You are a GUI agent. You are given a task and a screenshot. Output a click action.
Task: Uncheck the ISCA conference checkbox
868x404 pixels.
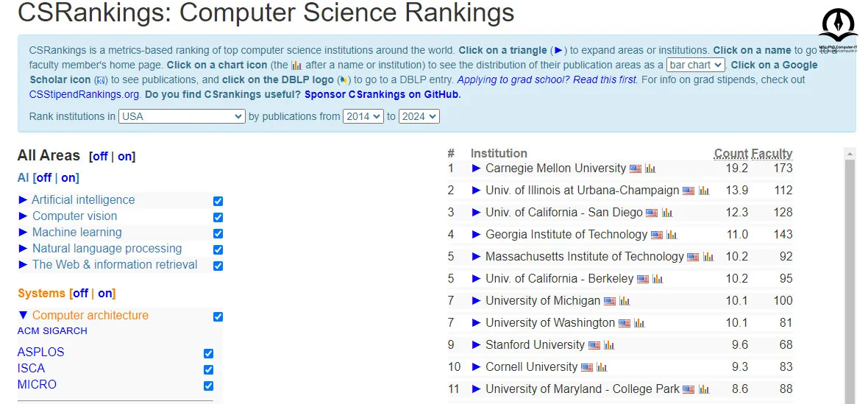(209, 369)
